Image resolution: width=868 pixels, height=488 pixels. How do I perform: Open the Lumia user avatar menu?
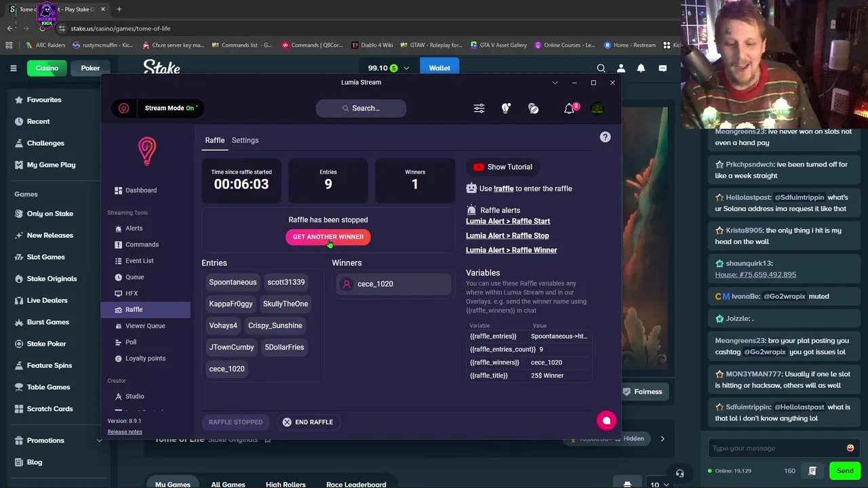[597, 108]
